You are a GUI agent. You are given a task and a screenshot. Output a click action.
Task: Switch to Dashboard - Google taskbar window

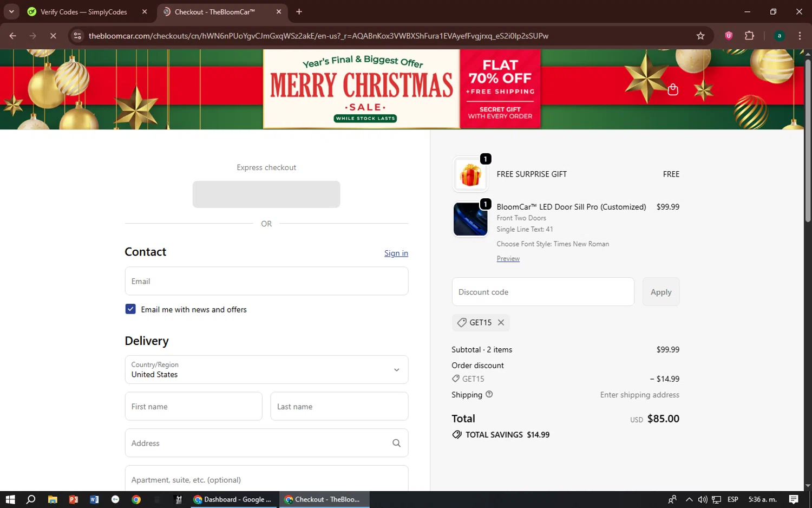point(233,499)
